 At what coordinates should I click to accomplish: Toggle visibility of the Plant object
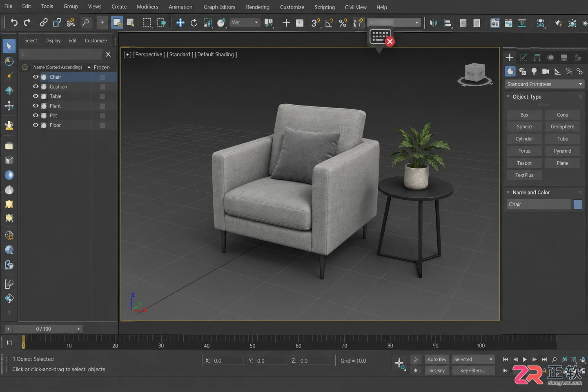pos(36,106)
